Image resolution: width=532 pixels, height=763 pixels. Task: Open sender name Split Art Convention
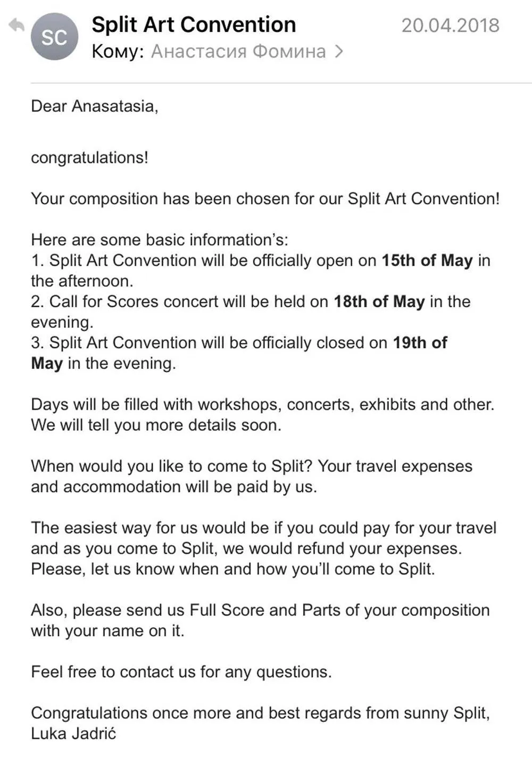coord(194,25)
